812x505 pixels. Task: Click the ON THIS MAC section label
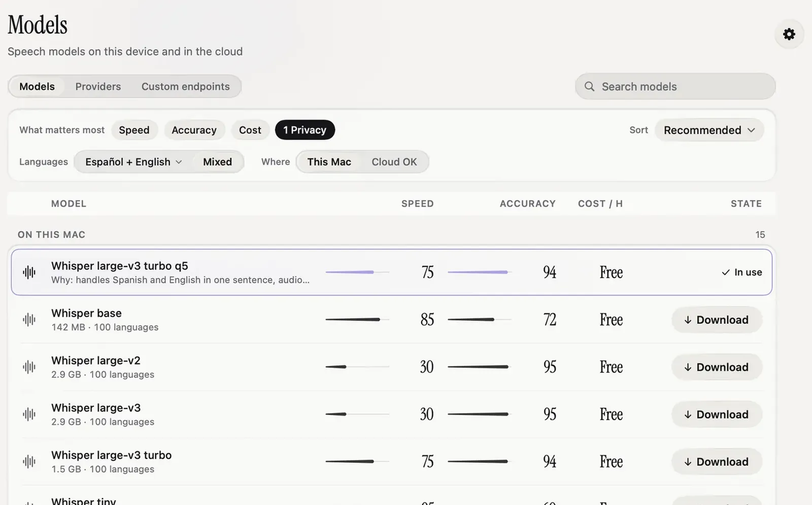coord(51,234)
